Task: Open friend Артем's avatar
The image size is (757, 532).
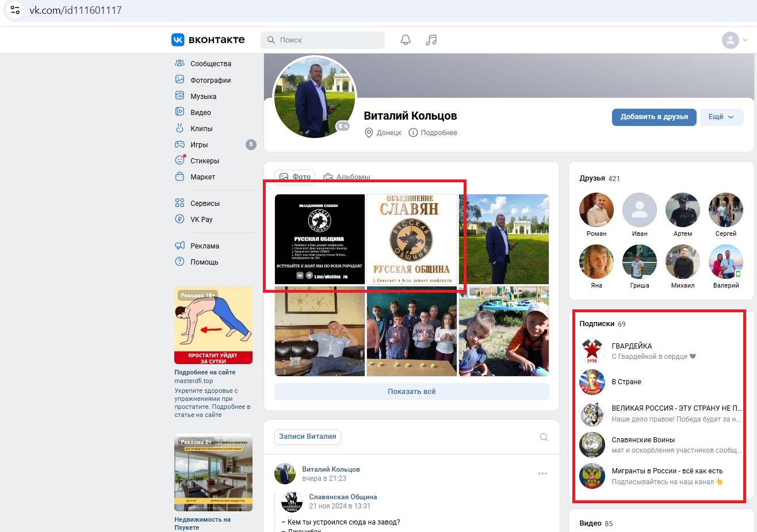Action: click(683, 210)
